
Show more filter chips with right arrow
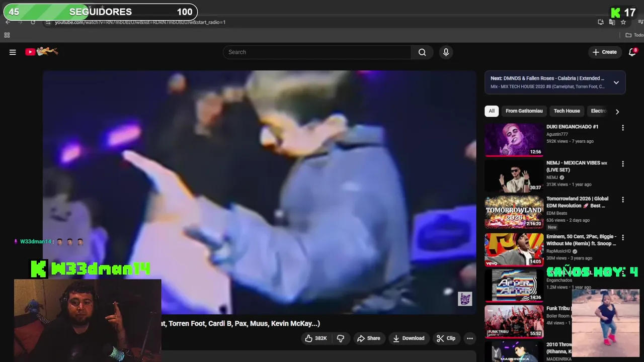[x=617, y=112]
